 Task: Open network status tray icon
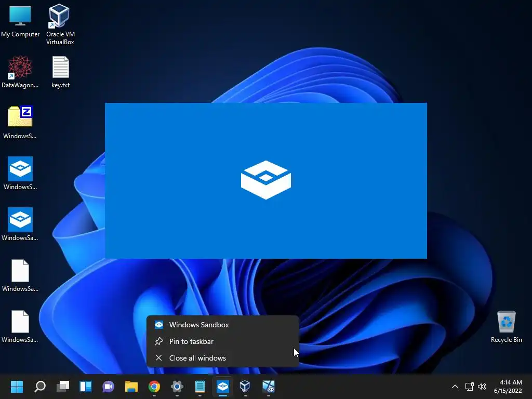[469, 387]
